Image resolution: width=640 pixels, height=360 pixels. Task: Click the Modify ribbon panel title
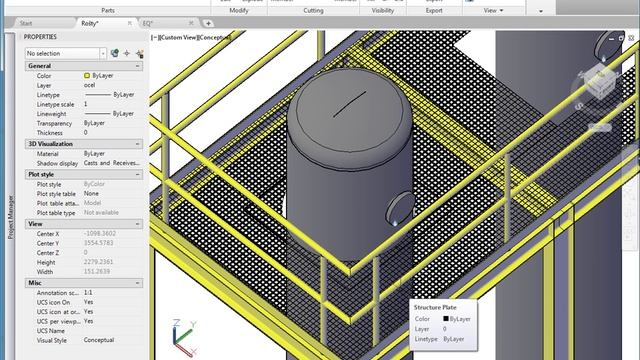(239, 11)
